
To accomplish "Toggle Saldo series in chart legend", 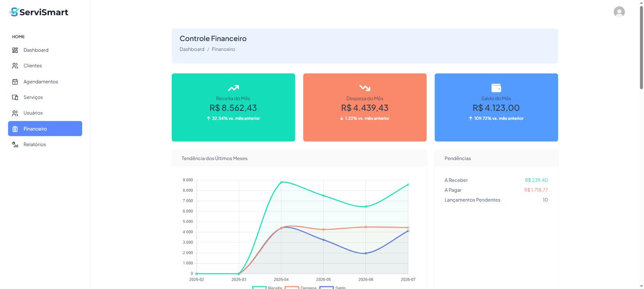I will point(333,288).
